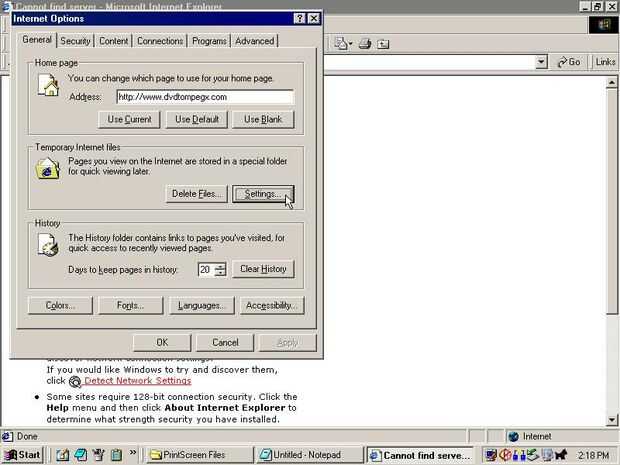Open the Languages dialog button
This screenshot has height=465, width=620.
point(202,306)
